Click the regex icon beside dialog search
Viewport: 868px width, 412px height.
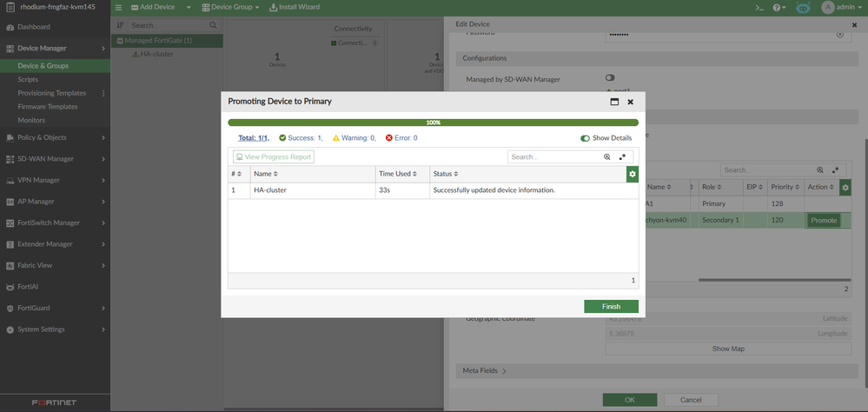[623, 156]
